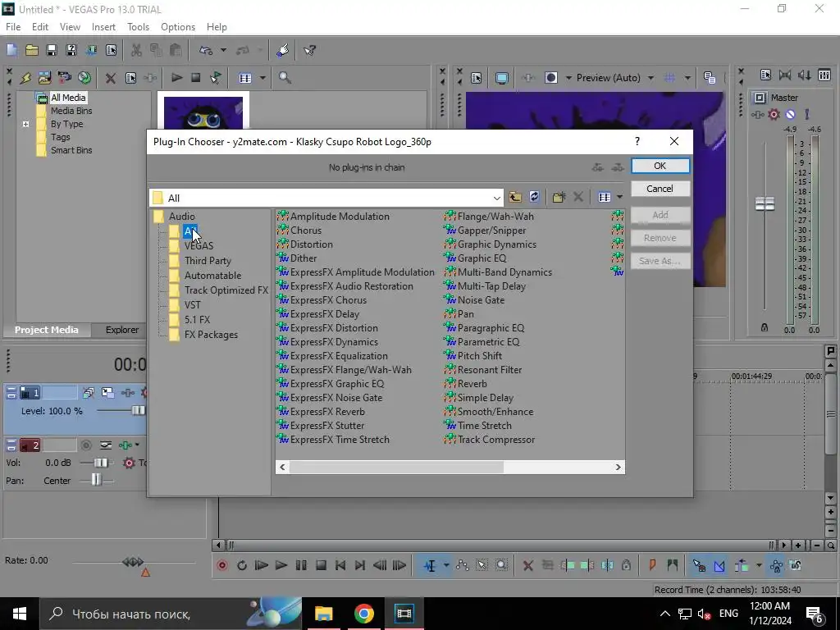840x630 pixels.
Task: Select ExpressFX Noise Gate plug-in
Action: pos(336,398)
